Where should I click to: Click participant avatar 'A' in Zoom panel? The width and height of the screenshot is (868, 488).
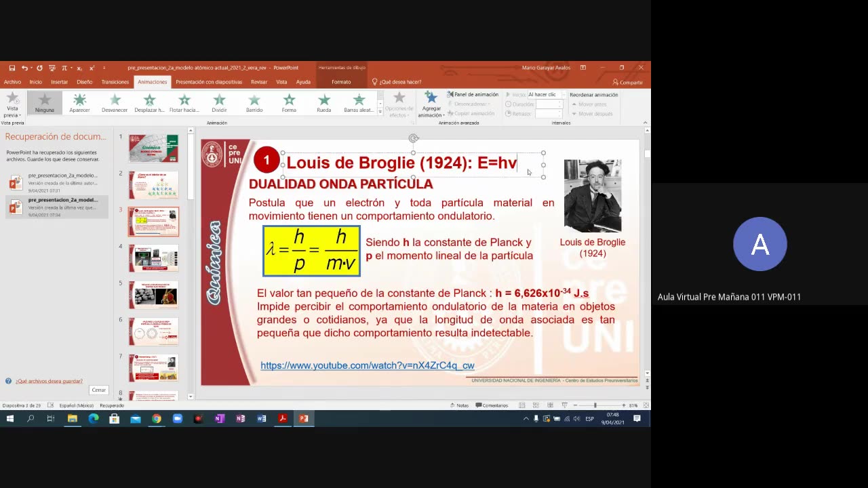pyautogui.click(x=759, y=244)
